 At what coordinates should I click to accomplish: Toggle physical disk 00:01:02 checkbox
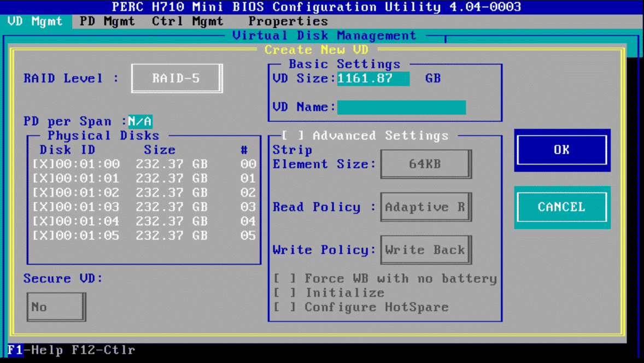point(42,192)
